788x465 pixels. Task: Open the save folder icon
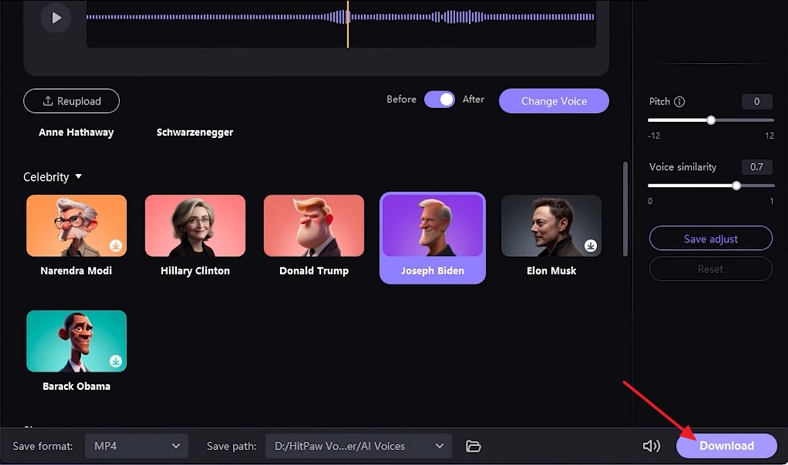coord(473,446)
